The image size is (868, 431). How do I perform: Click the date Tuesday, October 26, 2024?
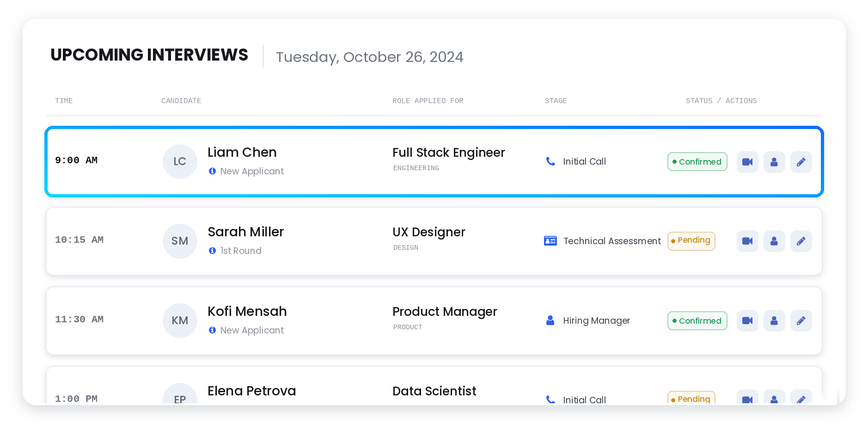[x=370, y=57]
